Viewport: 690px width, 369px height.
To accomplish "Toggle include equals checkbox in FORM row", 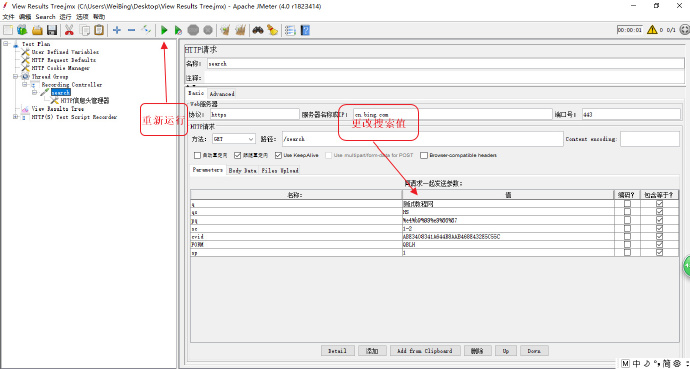I will point(659,245).
